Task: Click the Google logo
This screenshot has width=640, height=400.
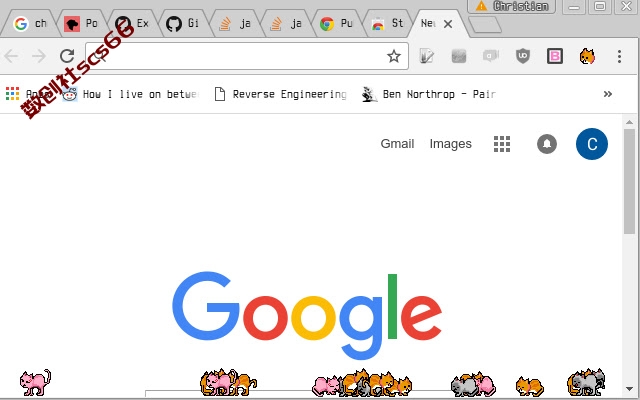Action: (307, 315)
